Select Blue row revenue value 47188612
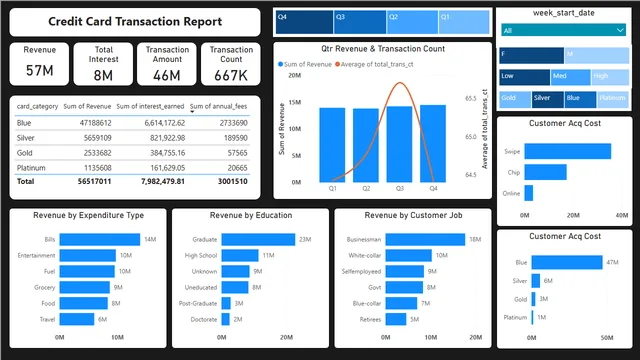 tap(96, 123)
